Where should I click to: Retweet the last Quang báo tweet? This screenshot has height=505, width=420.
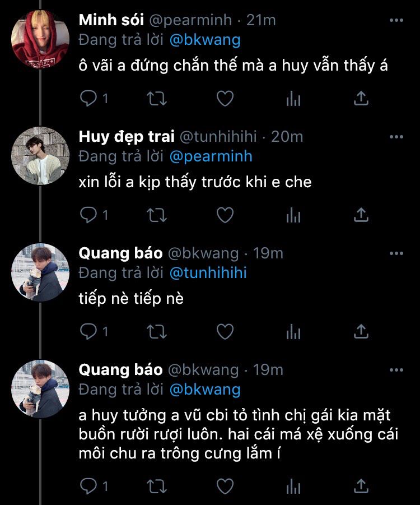(157, 487)
